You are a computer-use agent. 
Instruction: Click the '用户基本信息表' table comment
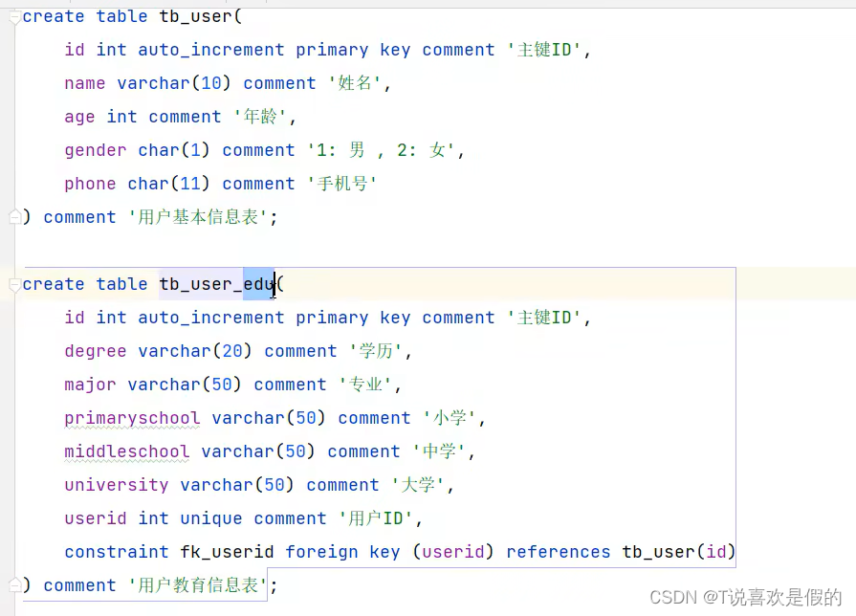click(x=198, y=217)
